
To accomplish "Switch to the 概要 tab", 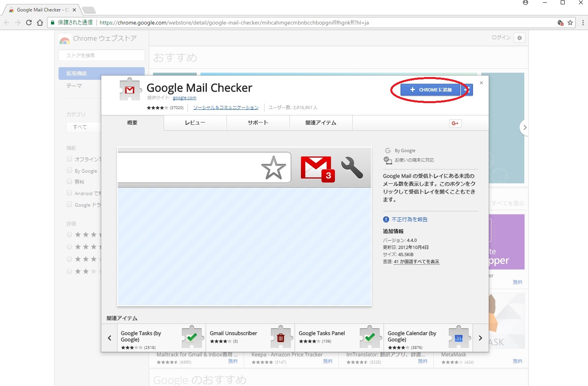I will click(132, 123).
